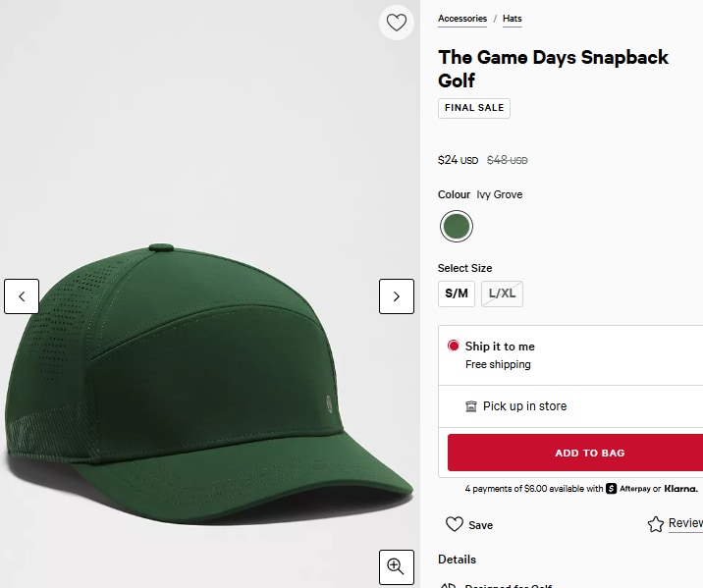Add the cap to bag

tap(575, 453)
